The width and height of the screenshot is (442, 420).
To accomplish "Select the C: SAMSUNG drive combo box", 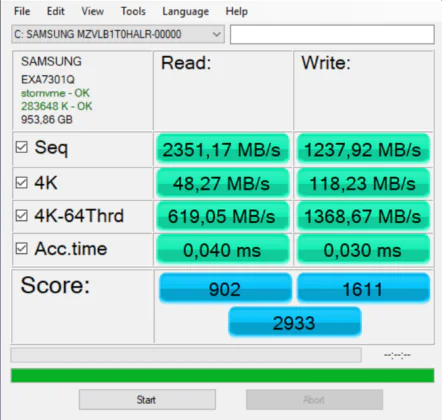I will coord(118,34).
